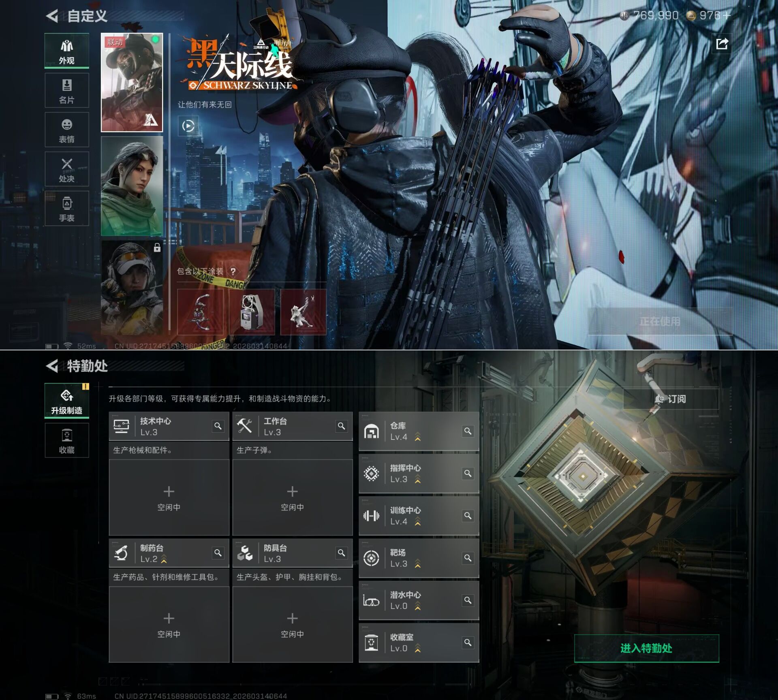The height and width of the screenshot is (700, 778).
Task: Go back from the 特勤处 screen
Action: pos(53,366)
